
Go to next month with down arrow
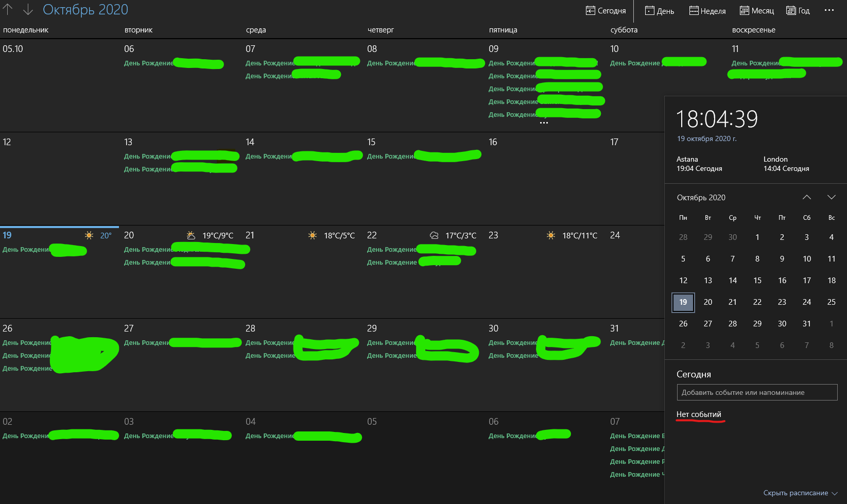pyautogui.click(x=28, y=9)
